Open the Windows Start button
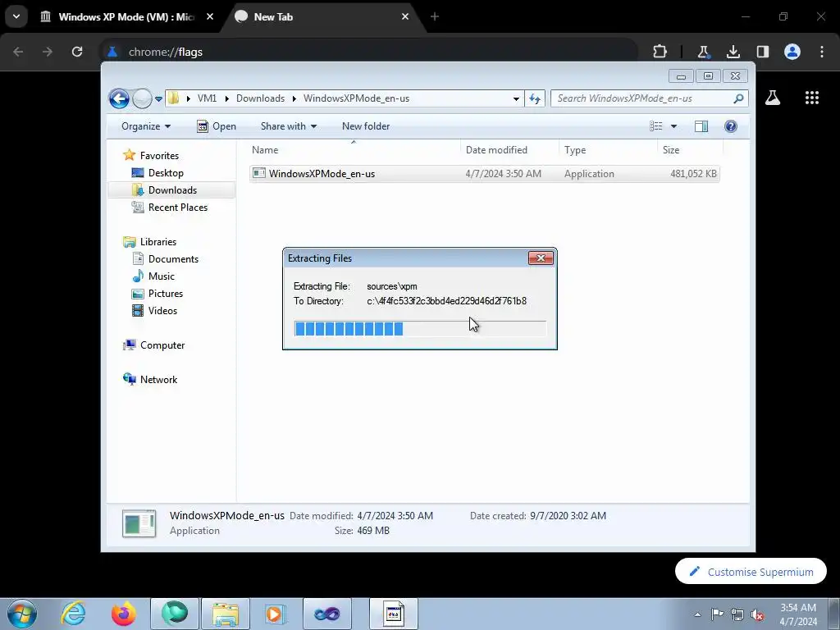 point(22,614)
